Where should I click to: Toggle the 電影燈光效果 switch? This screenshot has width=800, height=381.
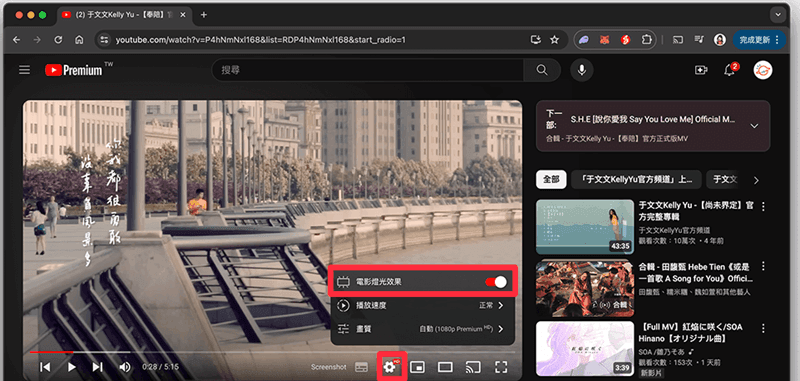click(x=496, y=282)
